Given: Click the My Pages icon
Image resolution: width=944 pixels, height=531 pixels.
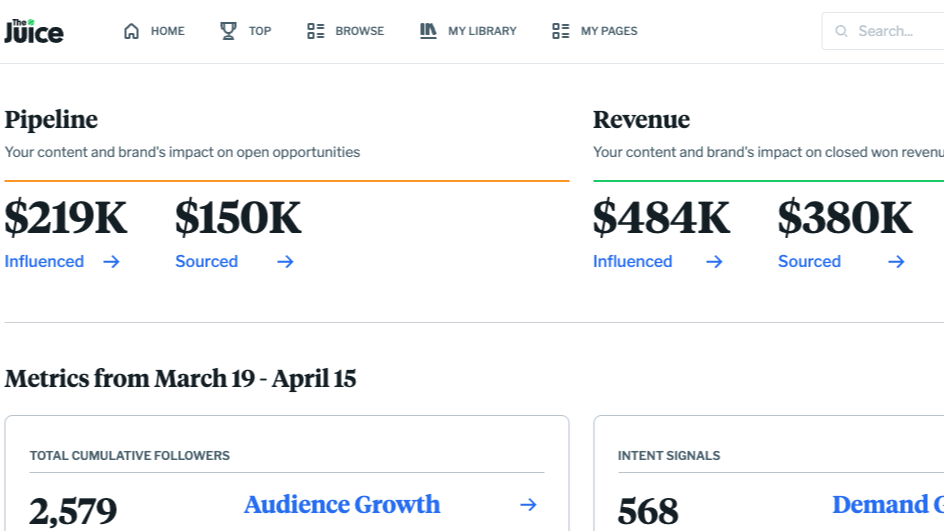Looking at the screenshot, I should click(x=561, y=31).
